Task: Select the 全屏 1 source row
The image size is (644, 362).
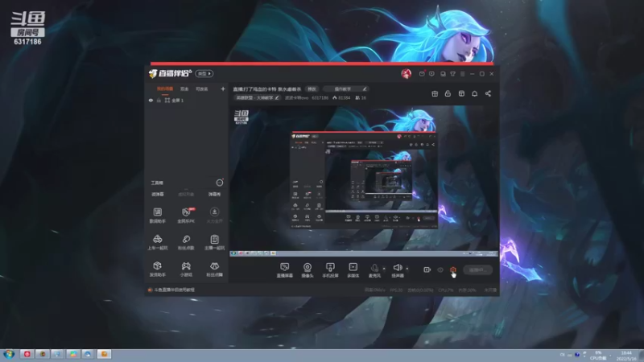Action: pyautogui.click(x=187, y=100)
